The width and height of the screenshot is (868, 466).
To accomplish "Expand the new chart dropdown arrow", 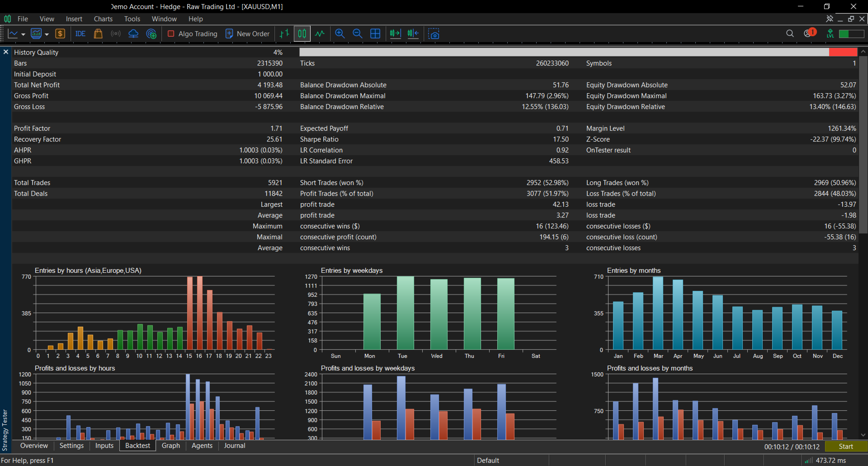I will pos(23,34).
